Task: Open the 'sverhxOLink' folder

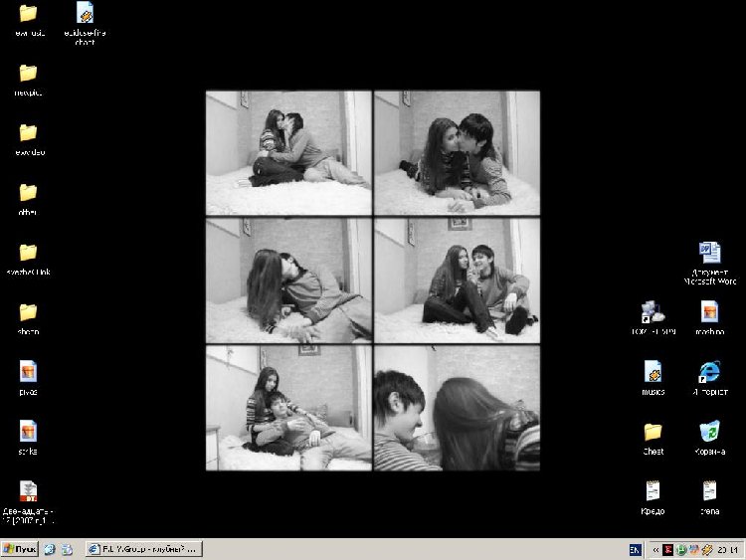Action: pyautogui.click(x=28, y=253)
